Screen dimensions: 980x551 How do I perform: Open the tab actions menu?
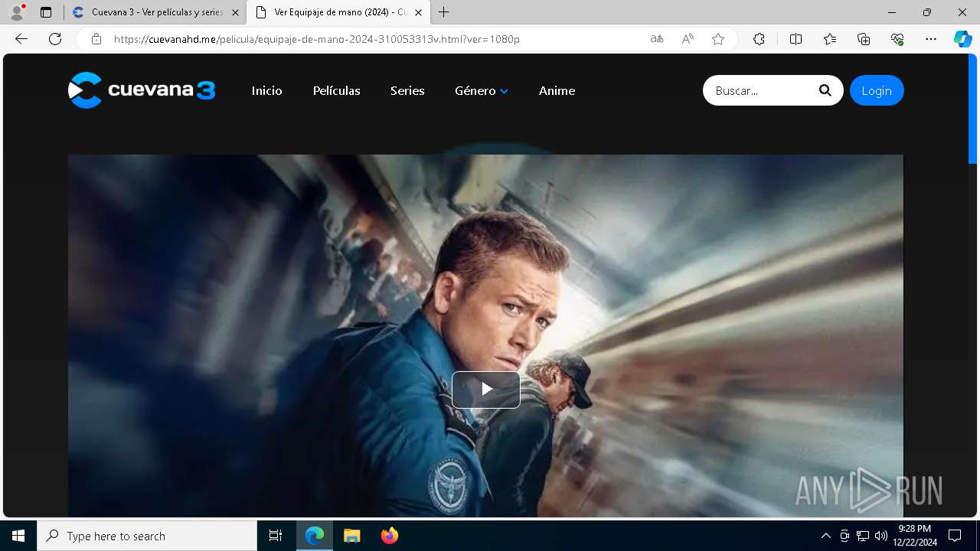point(46,12)
